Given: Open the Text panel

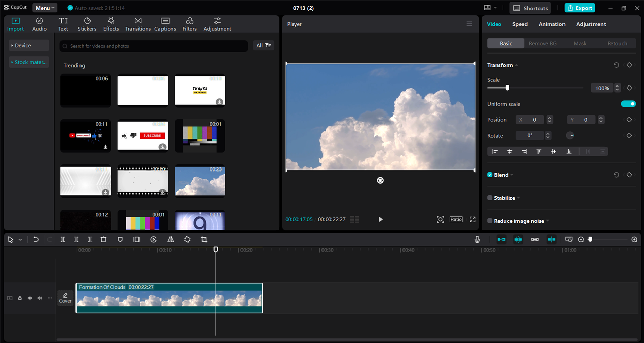Looking at the screenshot, I should [63, 24].
